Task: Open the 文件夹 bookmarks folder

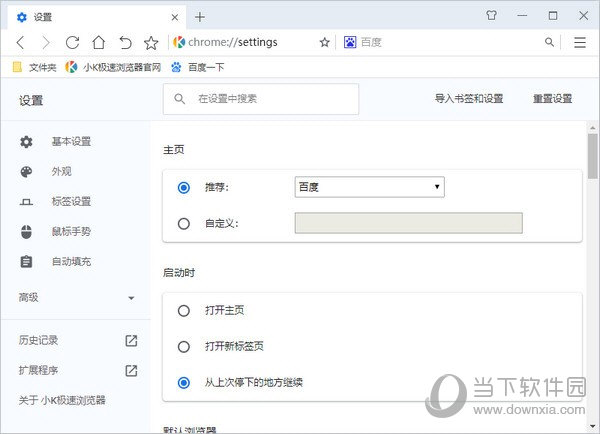Action: pos(34,67)
